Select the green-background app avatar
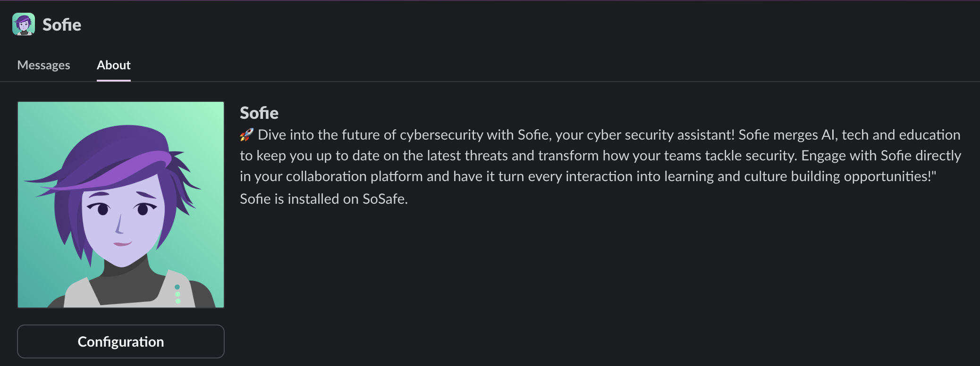This screenshot has width=980, height=366. 120,204
